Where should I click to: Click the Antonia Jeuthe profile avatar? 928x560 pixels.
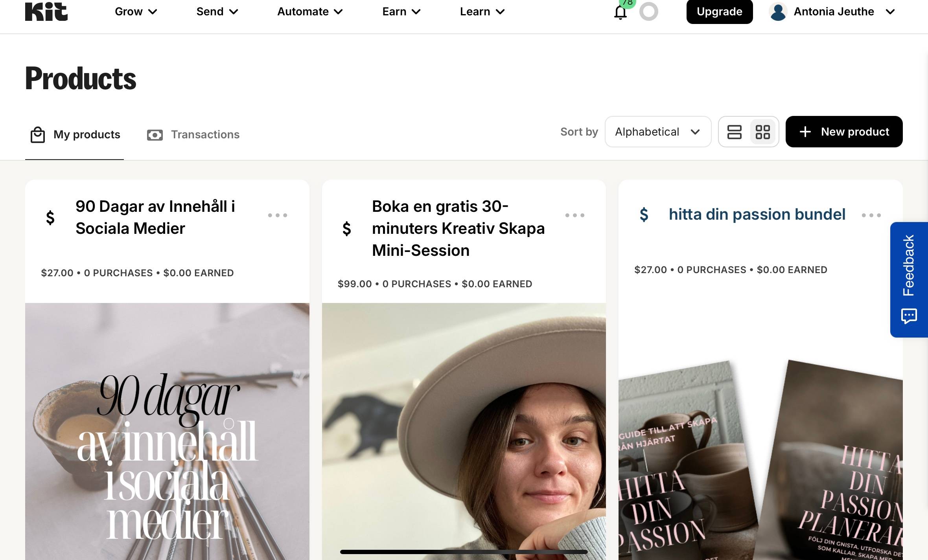click(778, 12)
